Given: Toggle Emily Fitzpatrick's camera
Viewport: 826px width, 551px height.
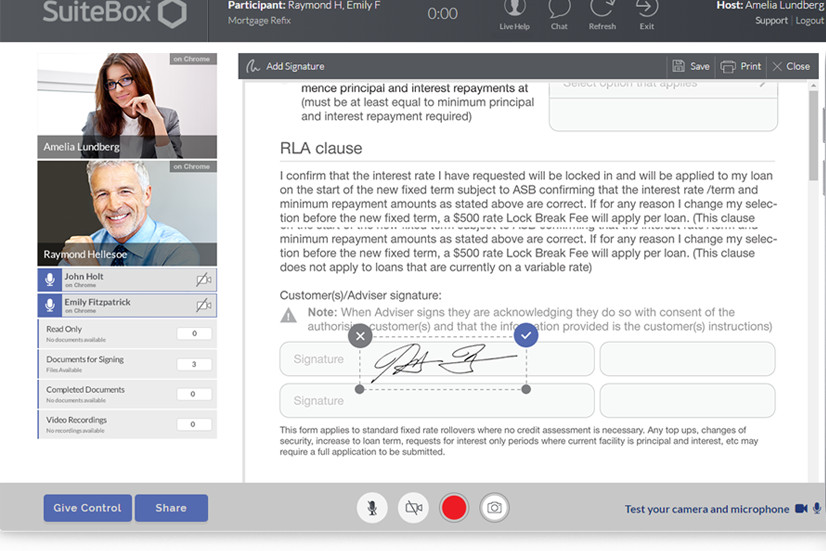Looking at the screenshot, I should 204,305.
